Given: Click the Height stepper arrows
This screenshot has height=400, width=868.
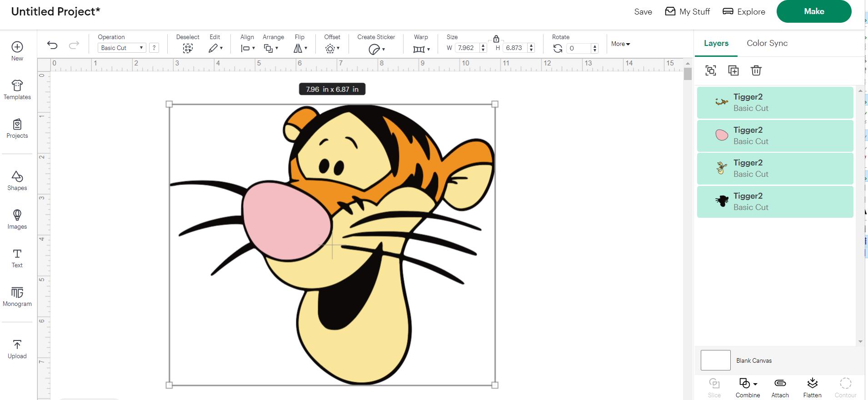Looking at the screenshot, I should [531, 48].
